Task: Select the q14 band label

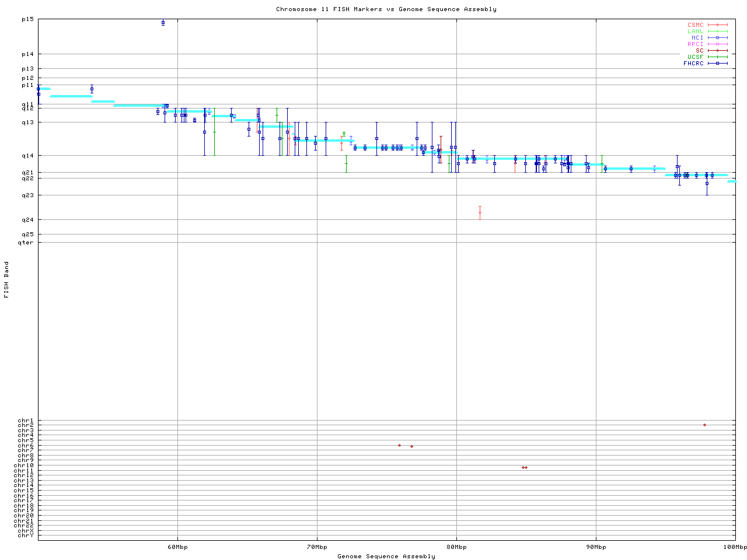Action: tap(27, 156)
